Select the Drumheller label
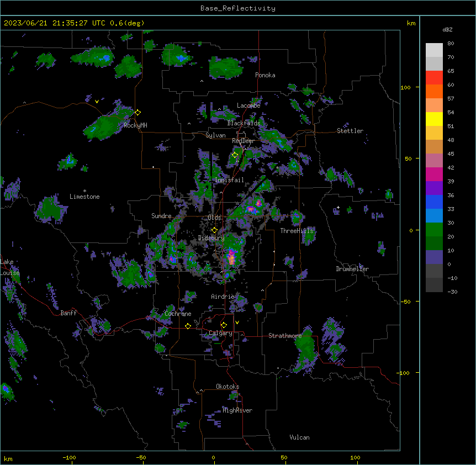476x465 pixels. point(352,269)
